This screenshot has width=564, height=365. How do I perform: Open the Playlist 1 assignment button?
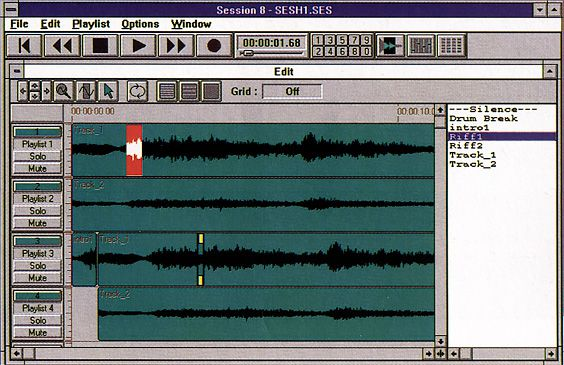(x=37, y=145)
